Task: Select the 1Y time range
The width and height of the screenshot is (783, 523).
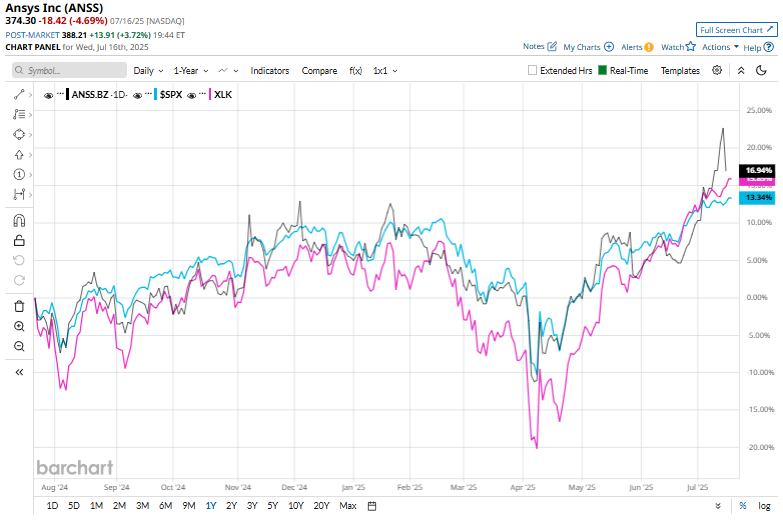Action: pyautogui.click(x=211, y=506)
